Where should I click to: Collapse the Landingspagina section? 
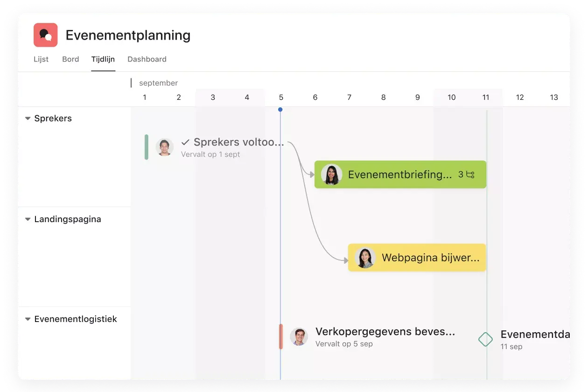(x=28, y=219)
